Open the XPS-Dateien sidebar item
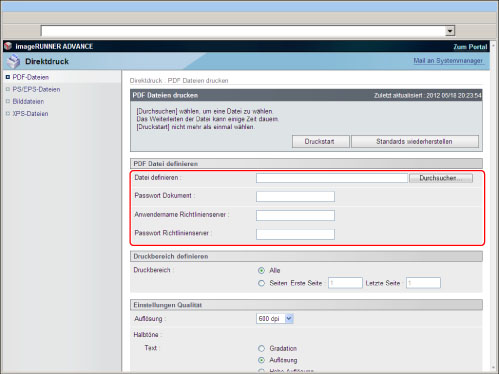499x374 pixels. (x=30, y=114)
